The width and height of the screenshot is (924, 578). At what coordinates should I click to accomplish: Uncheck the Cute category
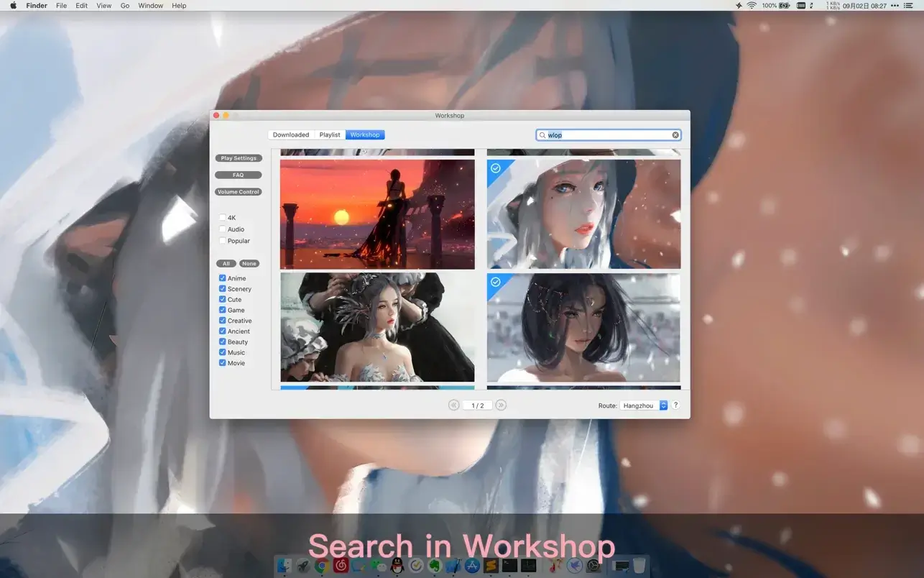click(x=222, y=299)
